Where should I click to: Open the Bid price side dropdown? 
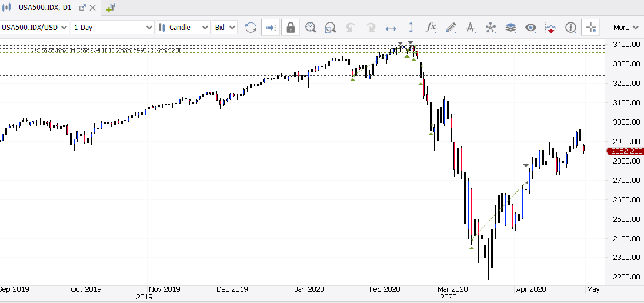point(225,28)
